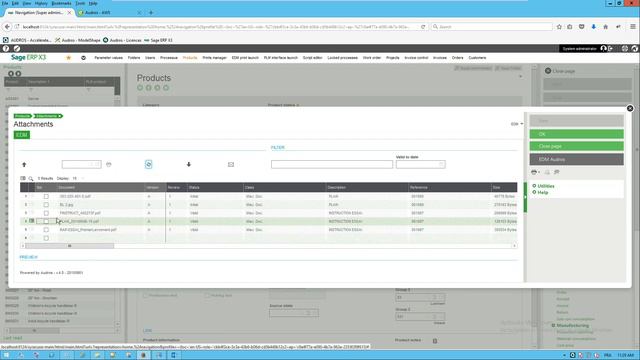Click the speech bubble comment icon in right panel
640x360 pixels.
(x=557, y=172)
